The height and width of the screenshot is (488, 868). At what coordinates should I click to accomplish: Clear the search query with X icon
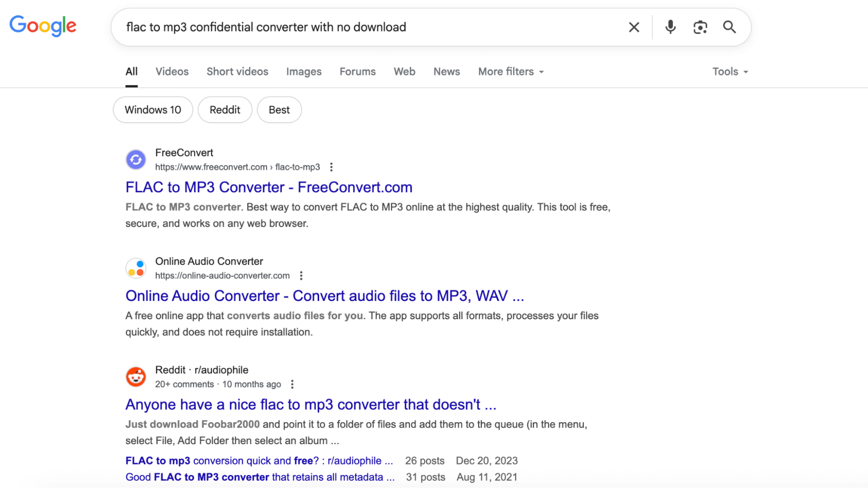tap(634, 27)
